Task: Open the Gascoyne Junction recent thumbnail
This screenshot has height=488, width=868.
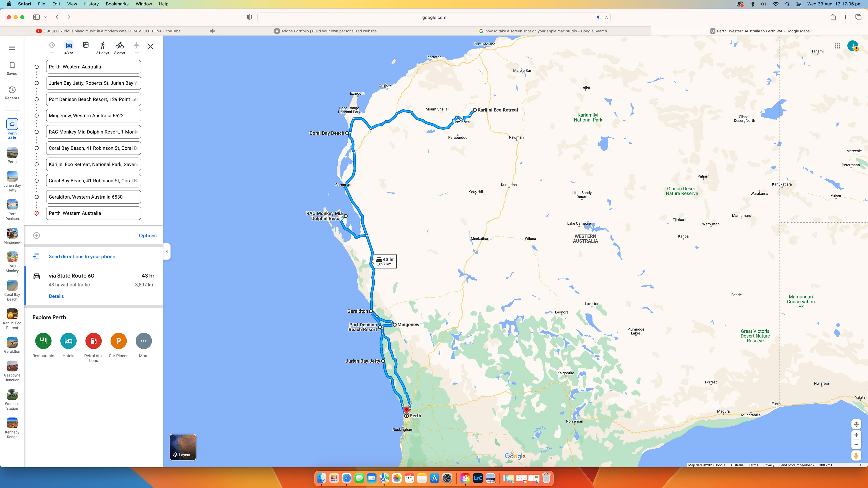Action: click(x=12, y=371)
